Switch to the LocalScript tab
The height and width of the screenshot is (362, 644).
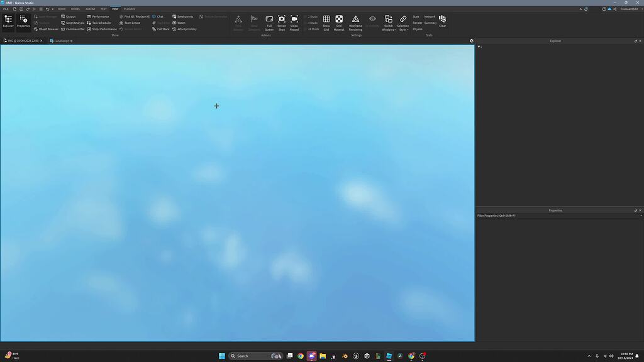(60, 40)
